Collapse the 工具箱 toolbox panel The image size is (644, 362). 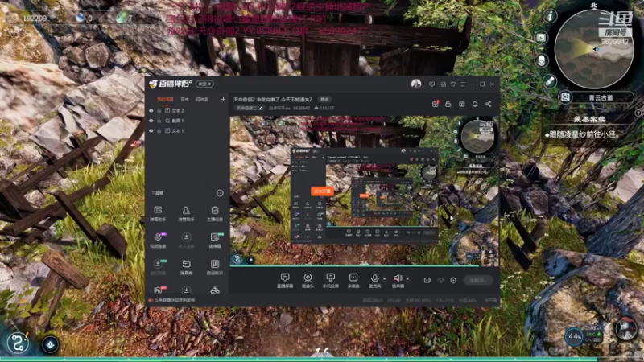coord(220,193)
